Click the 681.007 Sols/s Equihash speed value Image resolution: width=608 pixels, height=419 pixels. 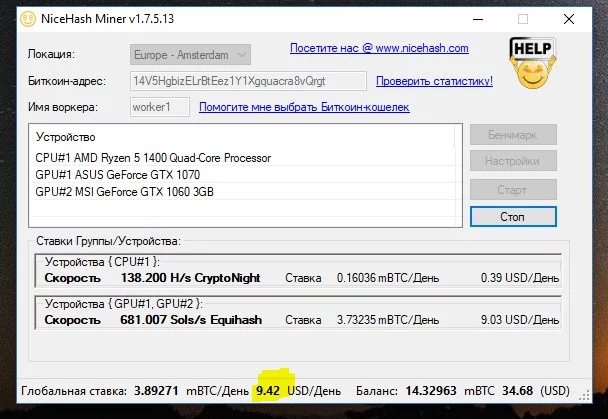pos(191,320)
